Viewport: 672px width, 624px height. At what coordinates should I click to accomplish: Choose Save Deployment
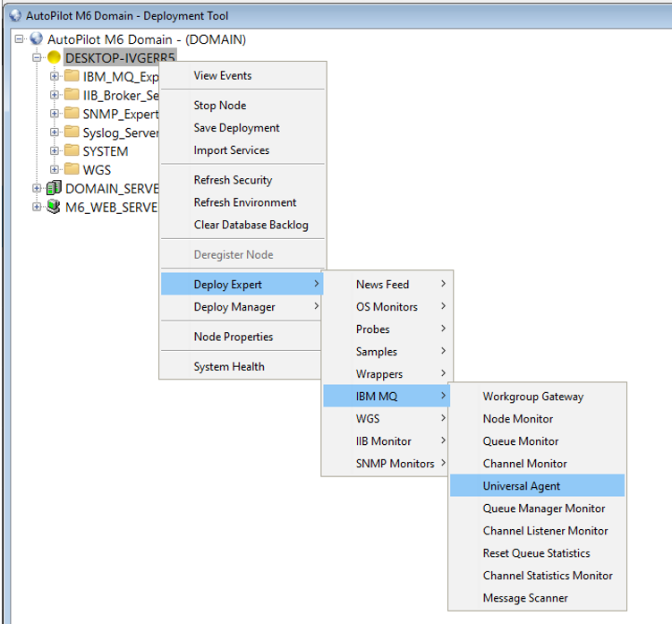[x=242, y=128]
